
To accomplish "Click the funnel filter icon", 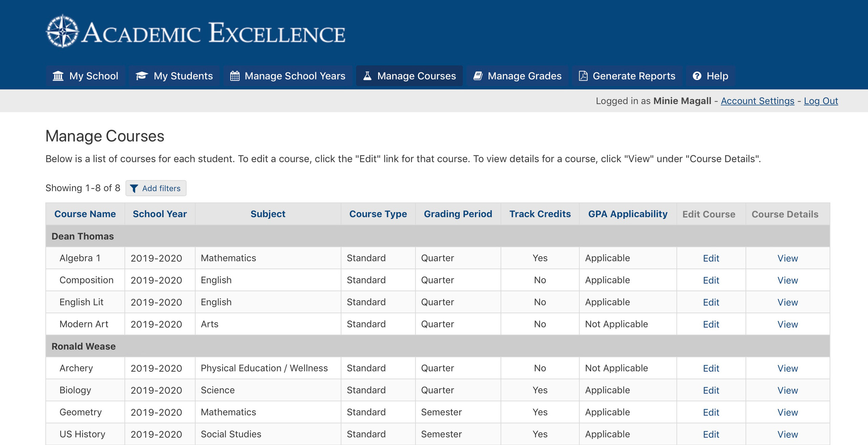I will (134, 188).
